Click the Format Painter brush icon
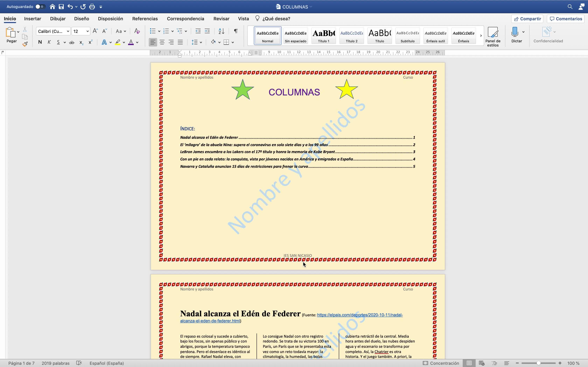The image size is (588, 367). pos(25,44)
